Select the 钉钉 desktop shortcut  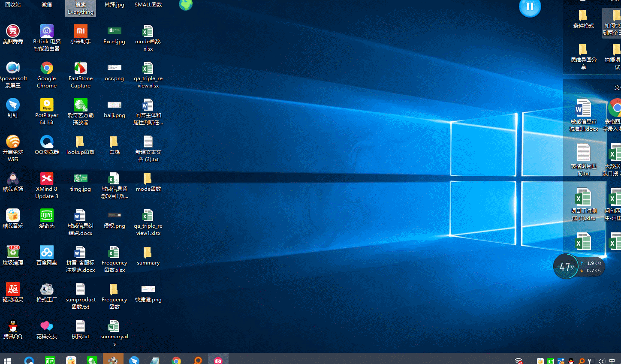[13, 105]
